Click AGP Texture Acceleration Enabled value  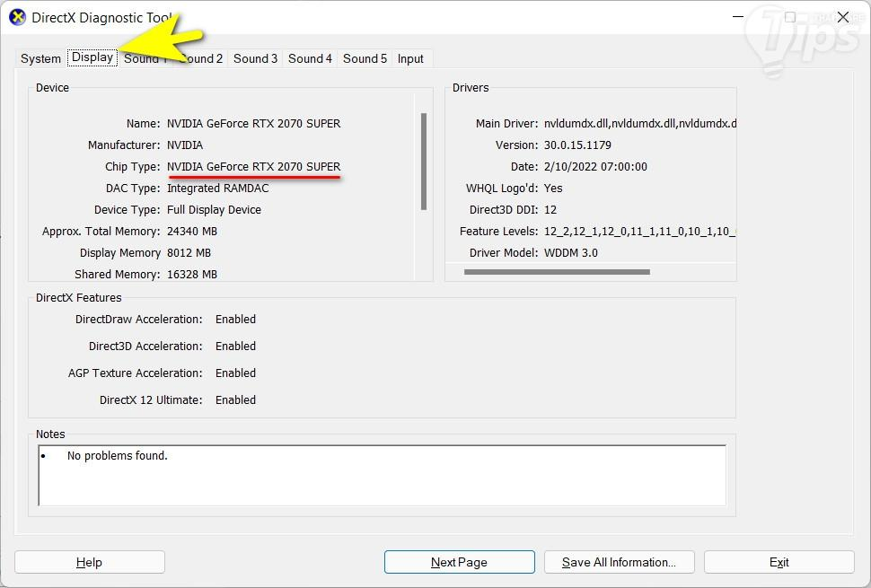[235, 373]
